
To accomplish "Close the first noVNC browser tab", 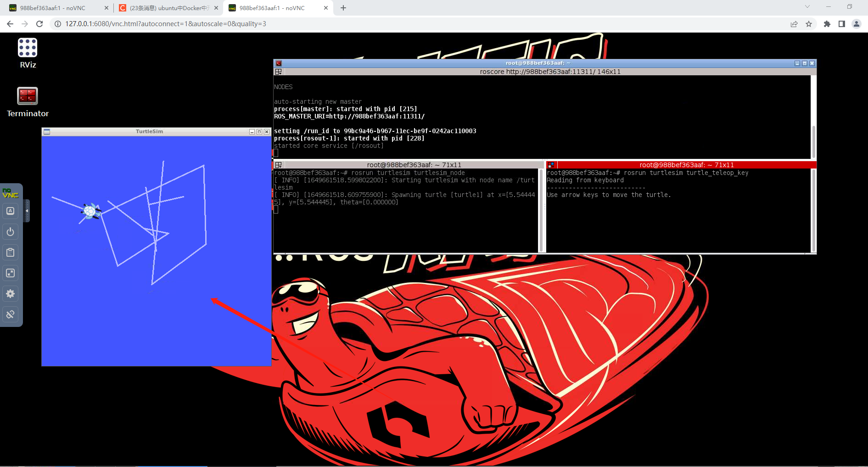I will coord(106,8).
